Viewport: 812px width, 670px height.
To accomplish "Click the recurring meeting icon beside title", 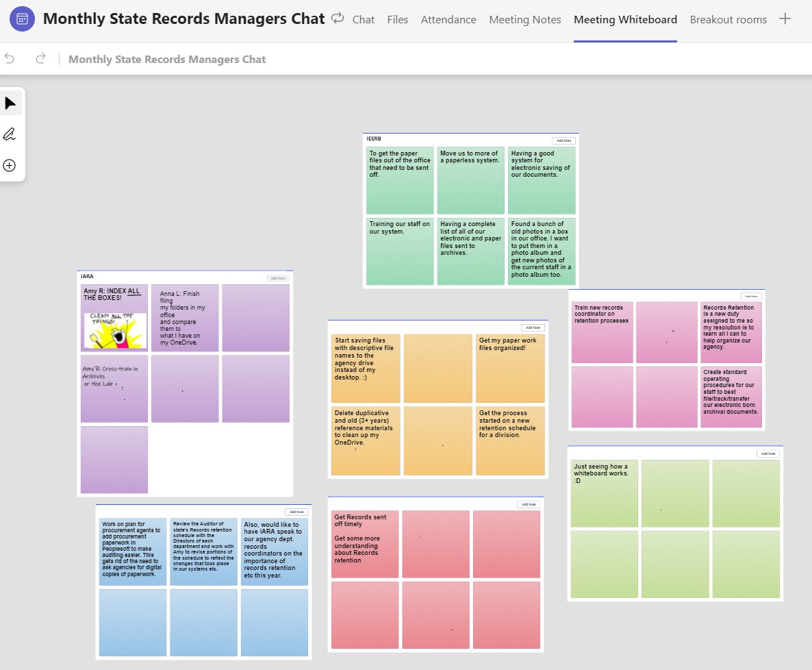I will coord(338,18).
